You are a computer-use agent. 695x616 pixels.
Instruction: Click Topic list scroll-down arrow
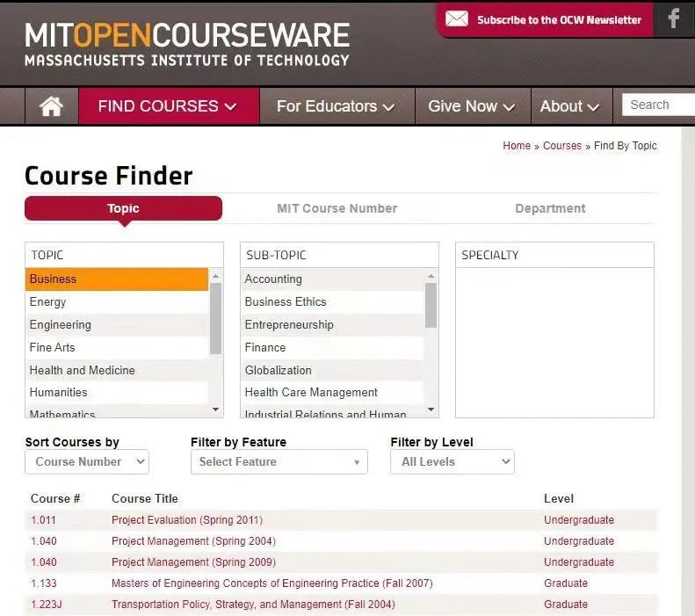tap(216, 409)
